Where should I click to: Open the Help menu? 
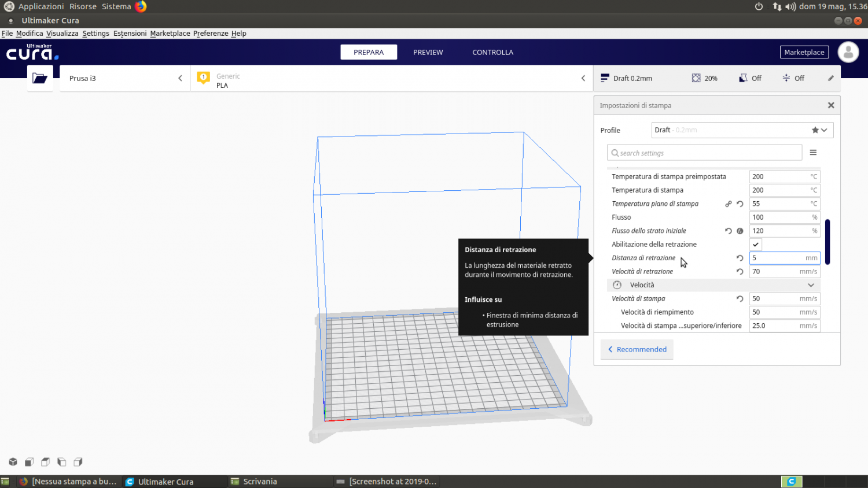click(239, 34)
